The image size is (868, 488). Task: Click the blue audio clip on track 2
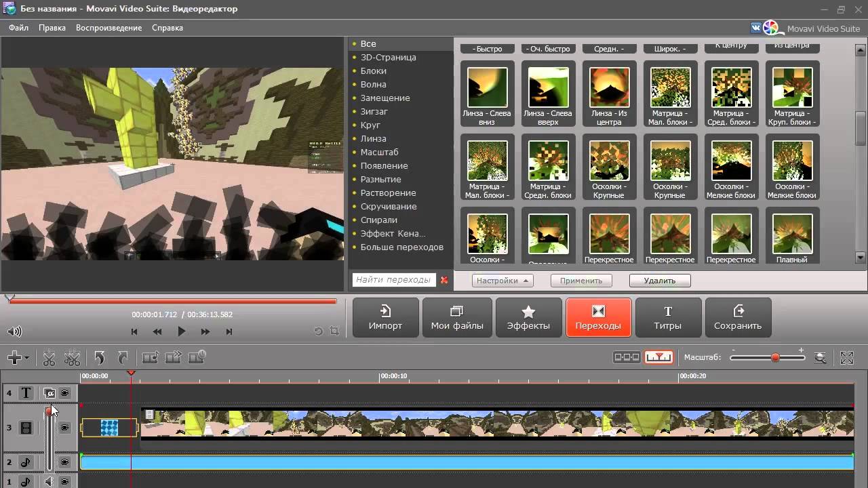coord(467,462)
